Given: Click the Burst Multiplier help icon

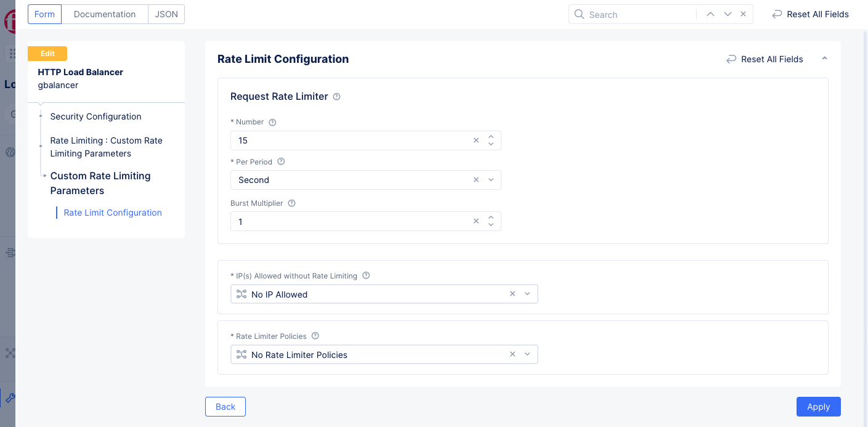Looking at the screenshot, I should (x=292, y=203).
